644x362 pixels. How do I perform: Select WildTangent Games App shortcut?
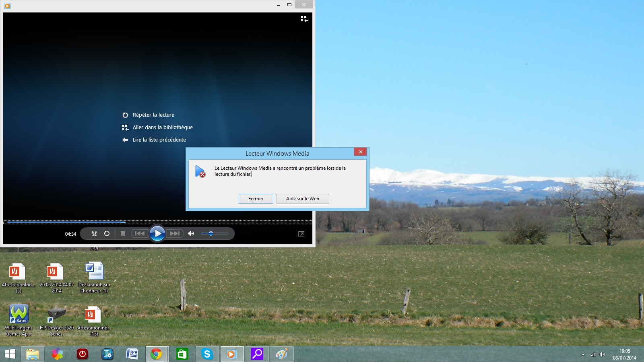tap(19, 321)
